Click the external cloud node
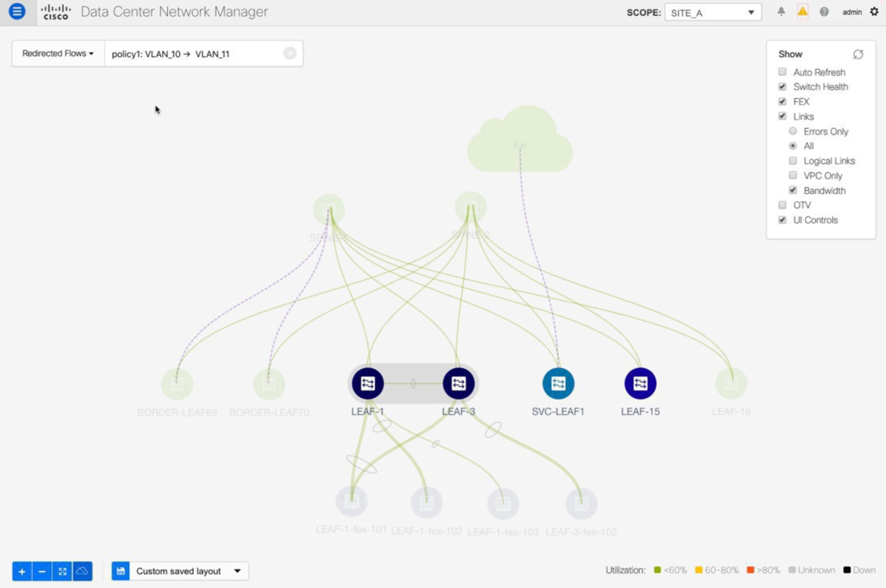886x588 pixels. coord(520,140)
